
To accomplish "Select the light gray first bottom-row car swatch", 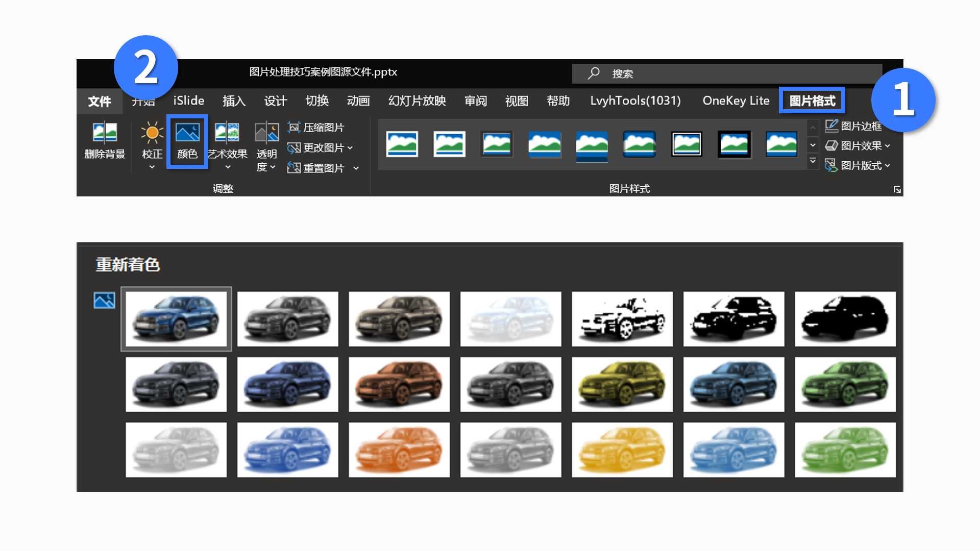I will click(176, 449).
